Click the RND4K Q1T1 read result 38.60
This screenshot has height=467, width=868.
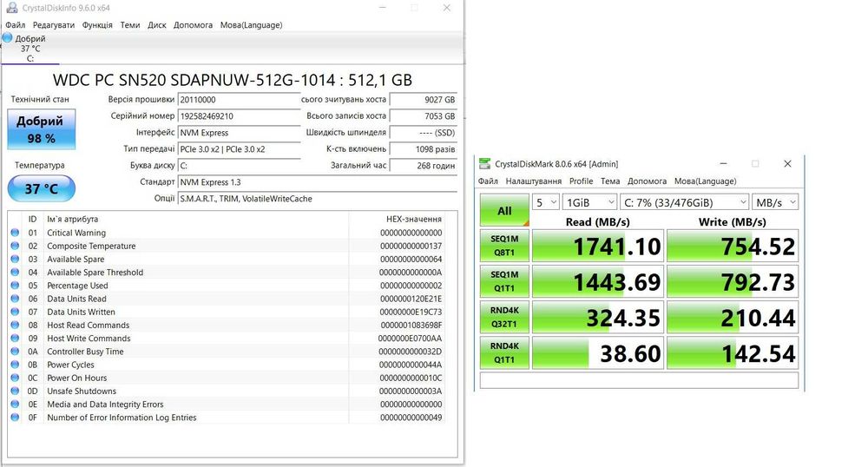pyautogui.click(x=597, y=352)
